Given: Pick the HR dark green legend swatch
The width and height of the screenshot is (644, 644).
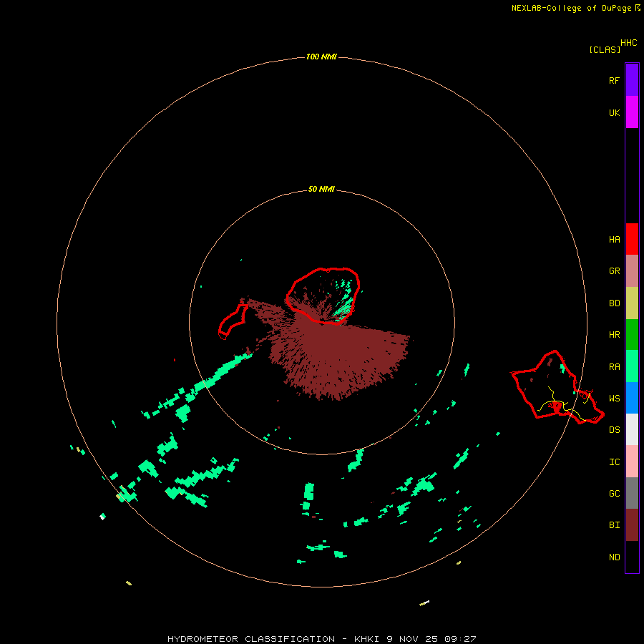Looking at the screenshot, I should (632, 335).
